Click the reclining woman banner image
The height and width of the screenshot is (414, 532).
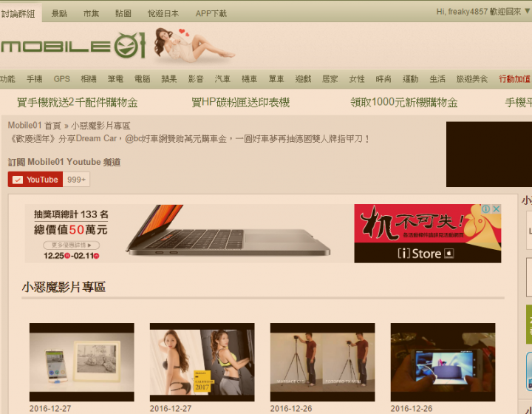pyautogui.click(x=194, y=46)
